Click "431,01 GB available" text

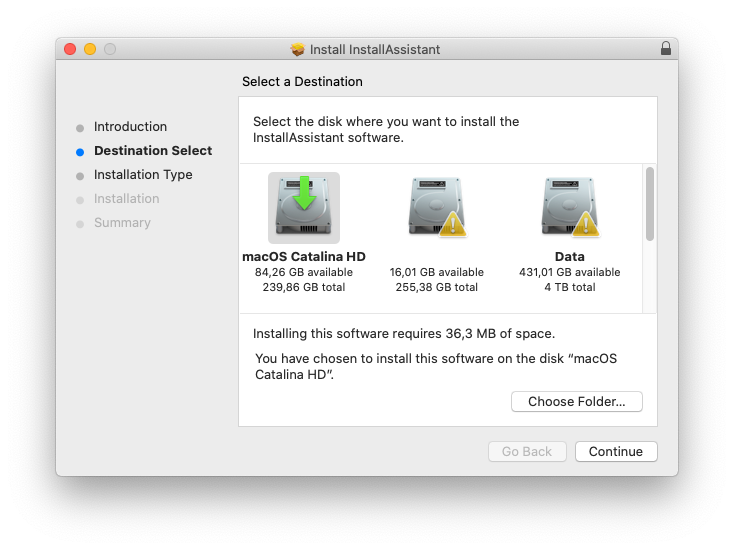point(570,272)
